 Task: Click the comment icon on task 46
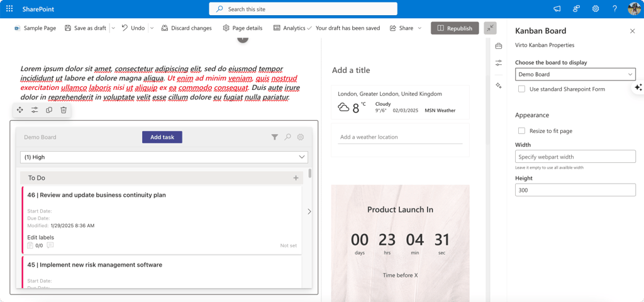50,245
